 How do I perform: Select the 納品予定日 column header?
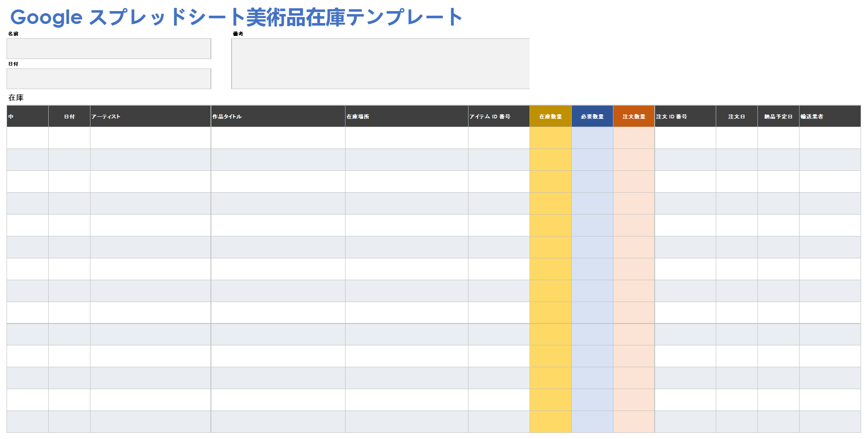pyautogui.click(x=778, y=116)
